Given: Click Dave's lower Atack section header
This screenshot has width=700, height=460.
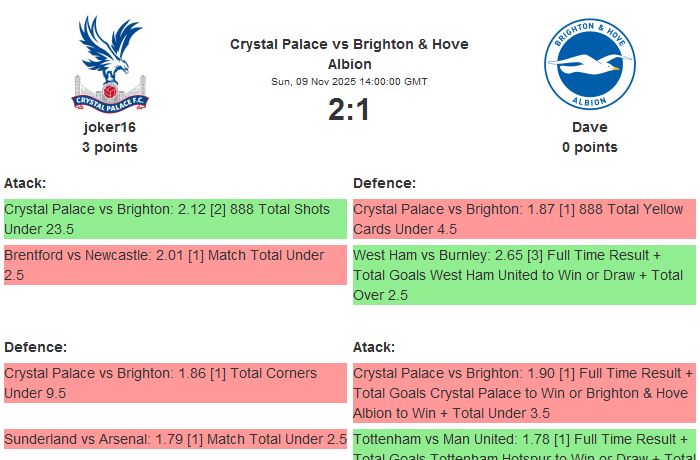Looking at the screenshot, I should tap(374, 347).
